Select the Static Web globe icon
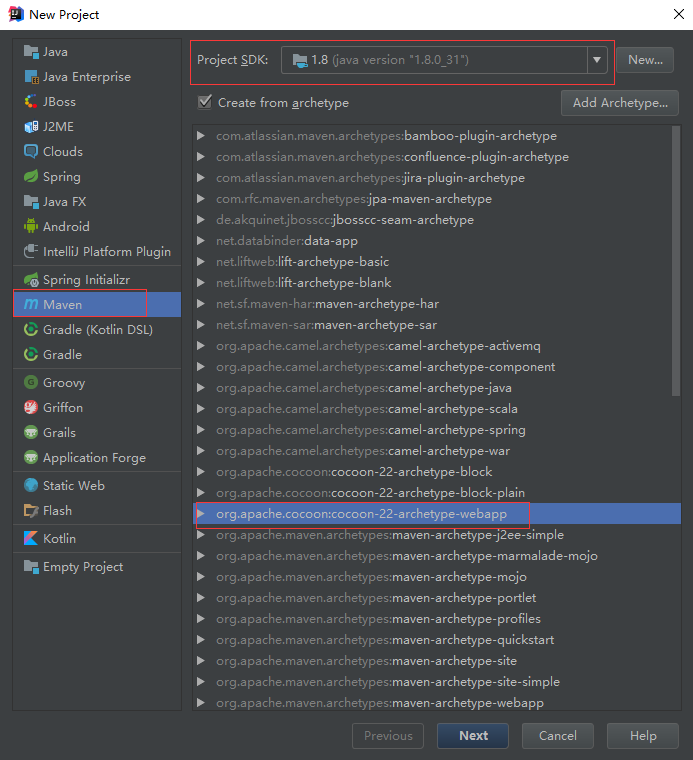The height and width of the screenshot is (760, 693). (x=31, y=486)
